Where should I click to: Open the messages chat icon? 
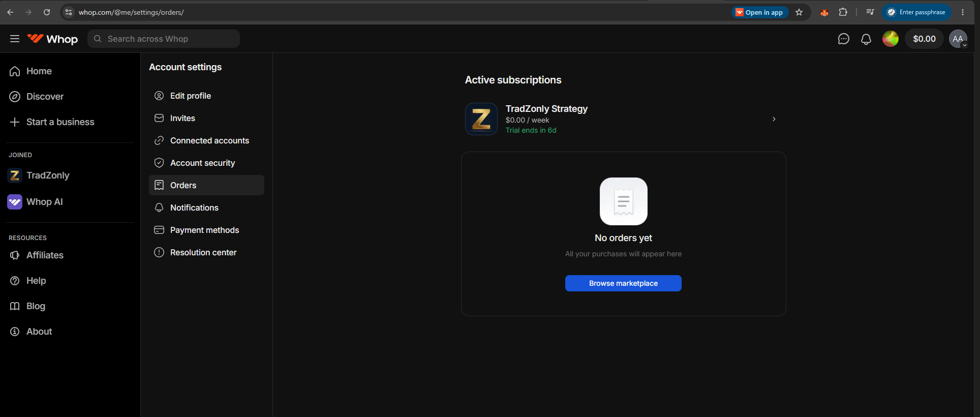843,39
